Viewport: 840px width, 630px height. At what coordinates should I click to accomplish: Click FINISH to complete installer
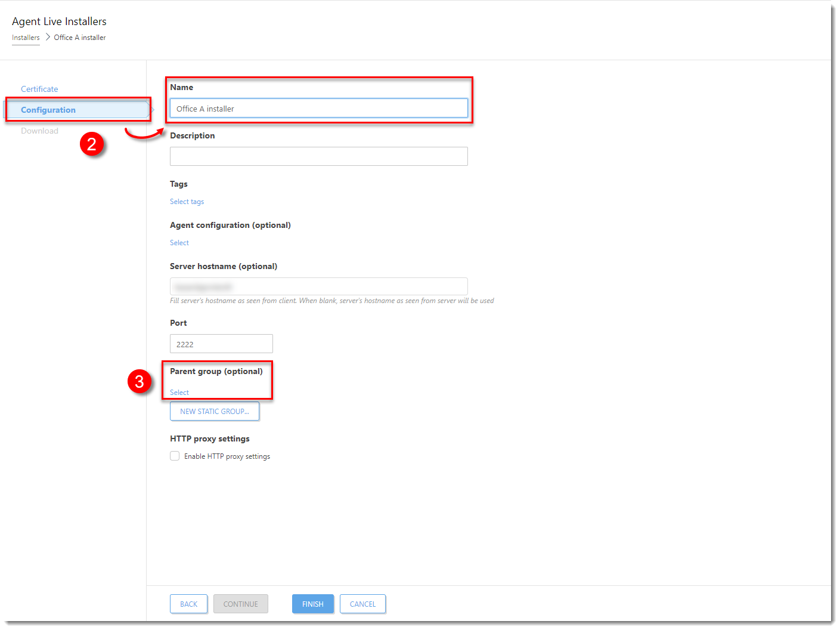point(312,604)
